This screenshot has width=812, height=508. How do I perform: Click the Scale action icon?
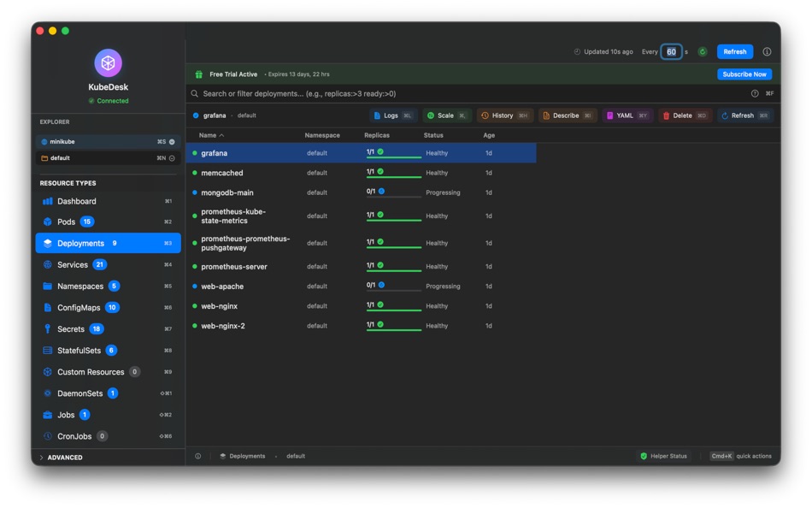tap(430, 115)
